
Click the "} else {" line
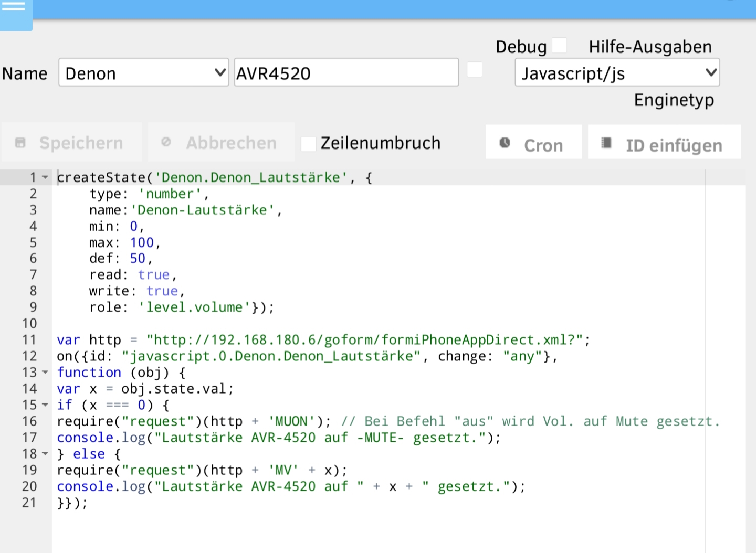(x=89, y=454)
